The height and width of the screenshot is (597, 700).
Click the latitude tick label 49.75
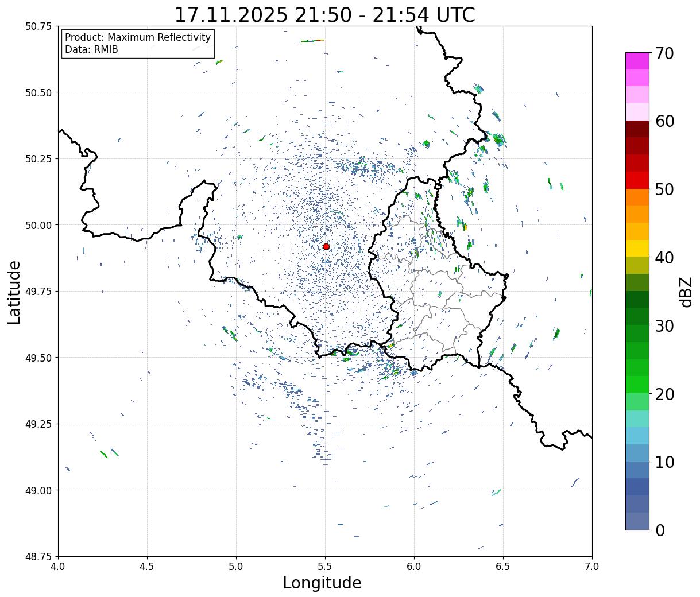[38, 292]
